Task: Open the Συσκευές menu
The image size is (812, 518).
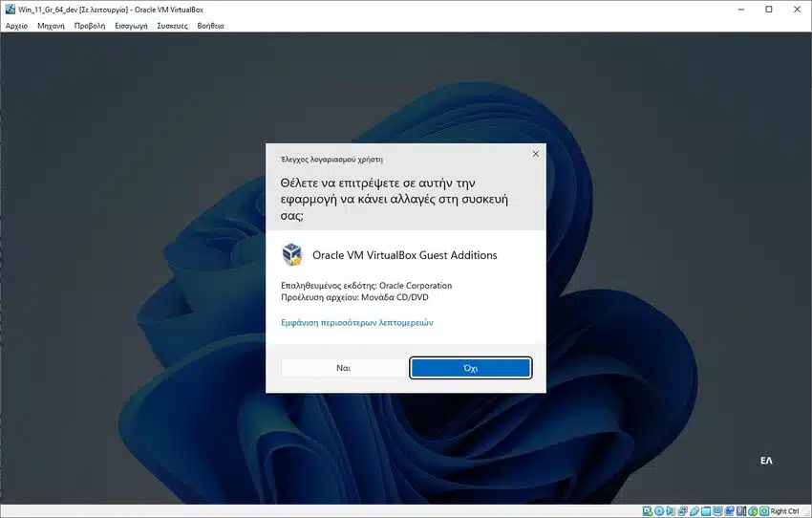Action: pos(173,26)
